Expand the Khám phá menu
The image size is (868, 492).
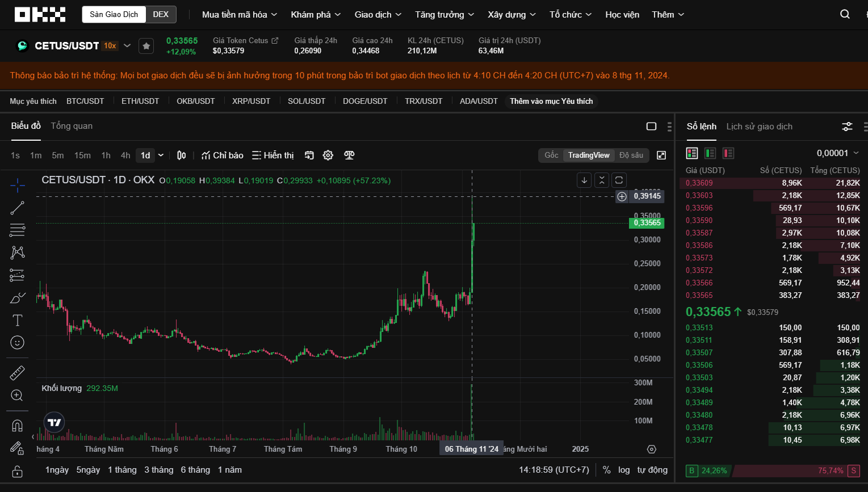316,15
